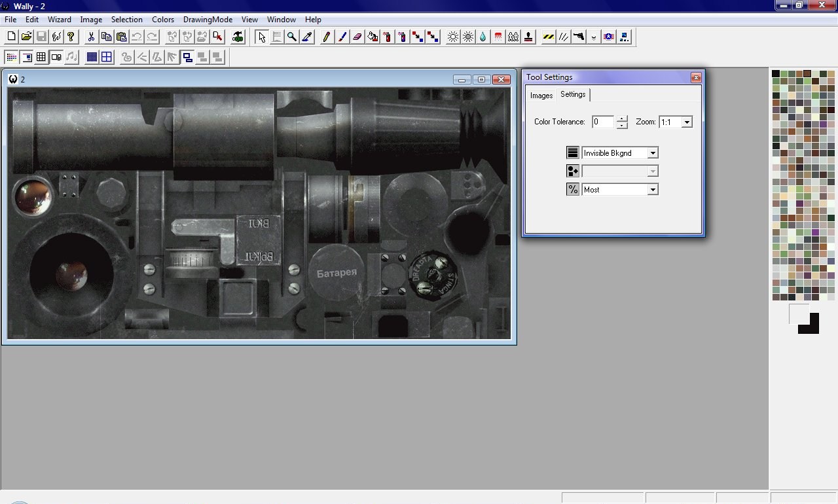Click the Copy icon in toolbar
This screenshot has height=504, width=838.
(106, 37)
